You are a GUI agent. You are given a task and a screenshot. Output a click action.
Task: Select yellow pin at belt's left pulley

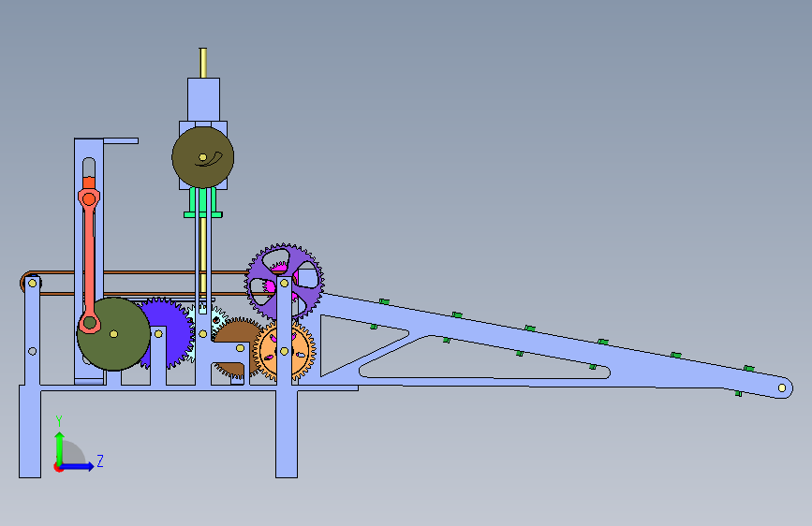point(33,284)
